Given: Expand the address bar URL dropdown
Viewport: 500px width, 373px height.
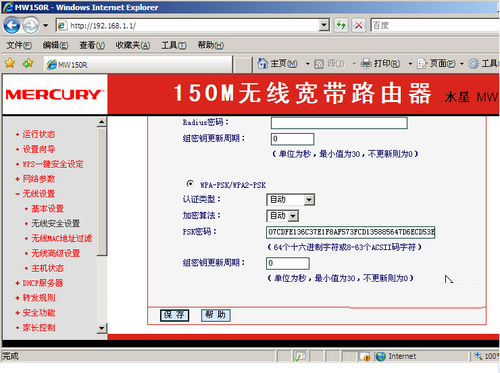Looking at the screenshot, I should click(324, 25).
